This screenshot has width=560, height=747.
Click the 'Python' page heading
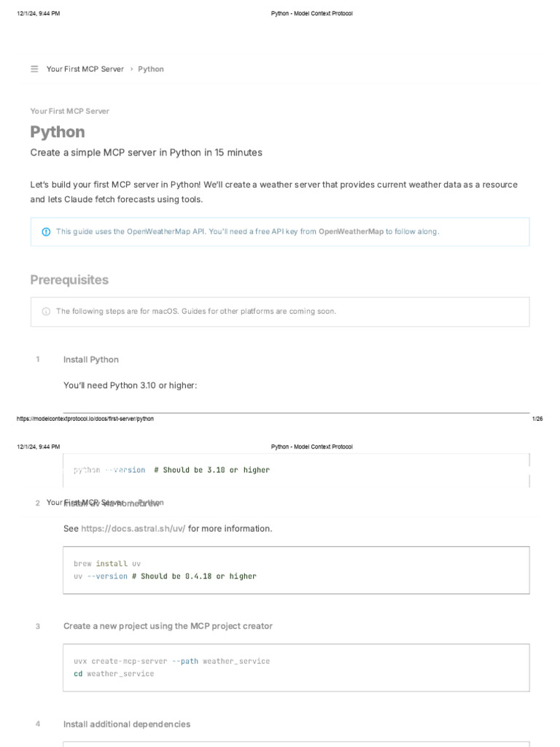(x=58, y=132)
